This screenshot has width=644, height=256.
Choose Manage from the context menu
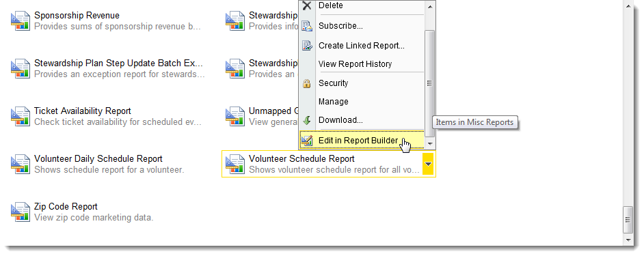pyautogui.click(x=333, y=101)
